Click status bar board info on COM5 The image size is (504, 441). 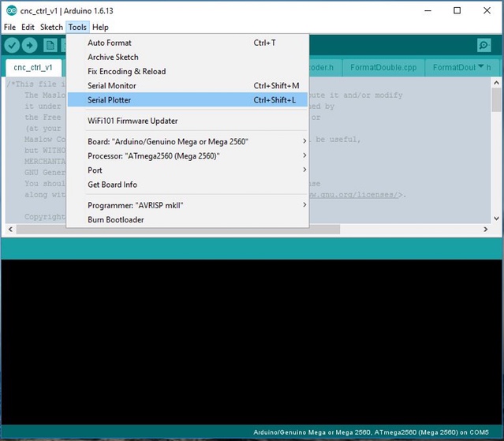(x=371, y=432)
